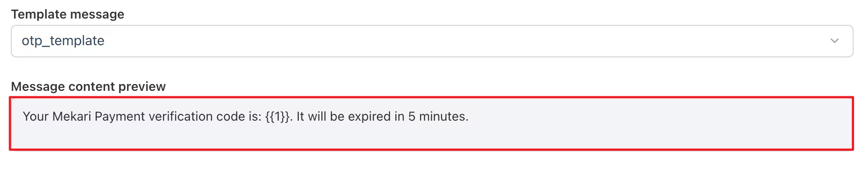Click the word expired in the preview
The image size is (868, 169).
coord(369,117)
